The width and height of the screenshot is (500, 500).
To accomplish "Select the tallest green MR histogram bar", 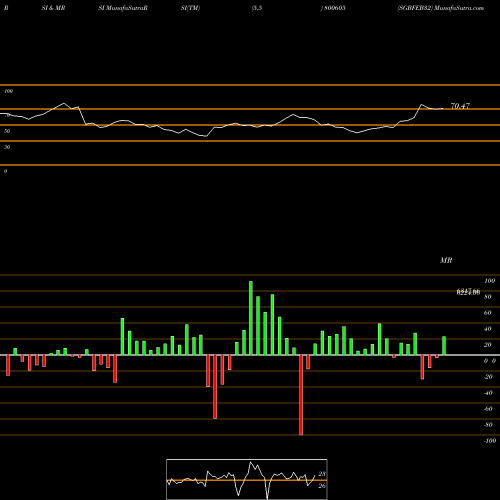I will (251, 318).
